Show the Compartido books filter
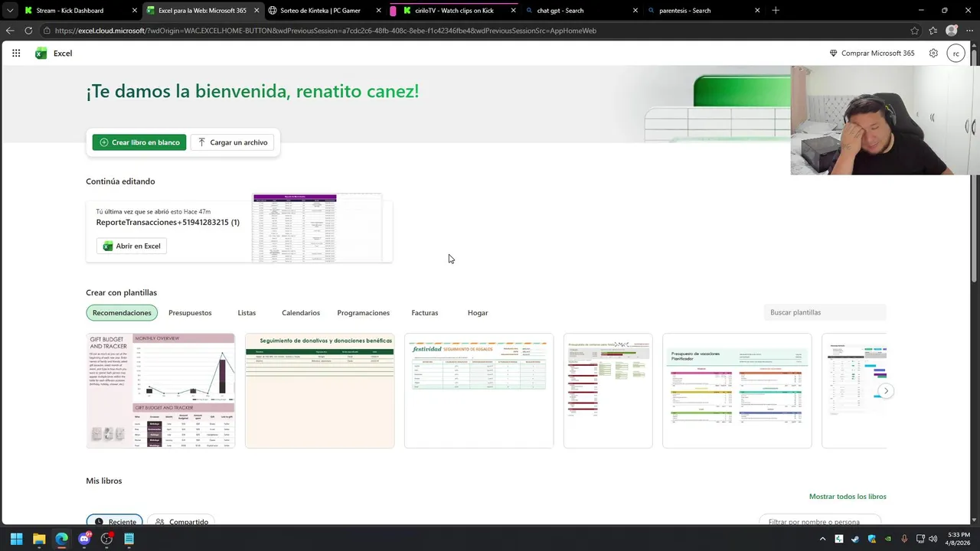This screenshot has height=551, width=980. pyautogui.click(x=181, y=521)
